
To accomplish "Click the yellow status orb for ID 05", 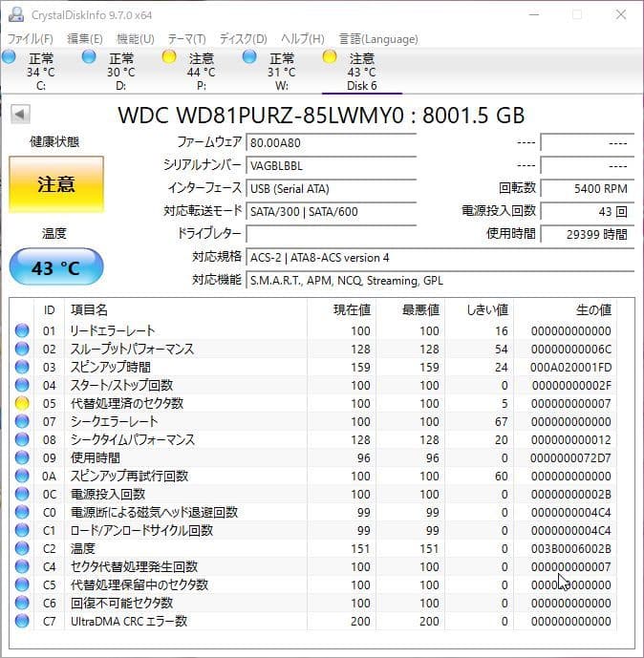I will 22,403.
